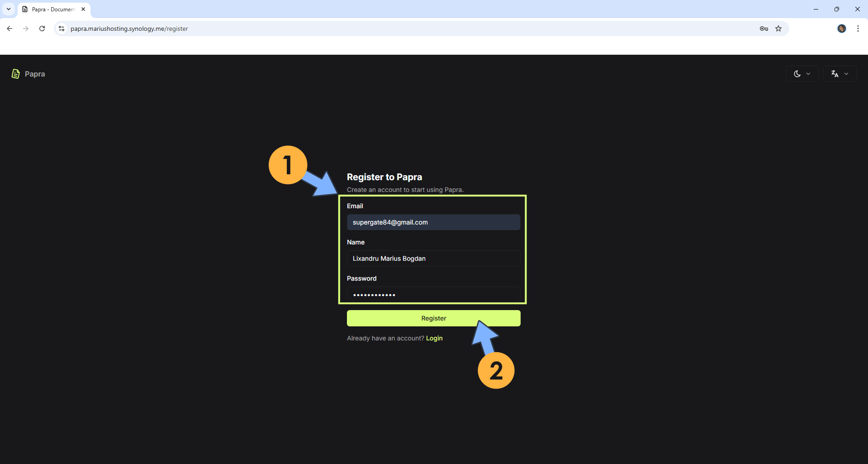Click the address bar URL text
The height and width of the screenshot is (464, 868).
coord(129,29)
